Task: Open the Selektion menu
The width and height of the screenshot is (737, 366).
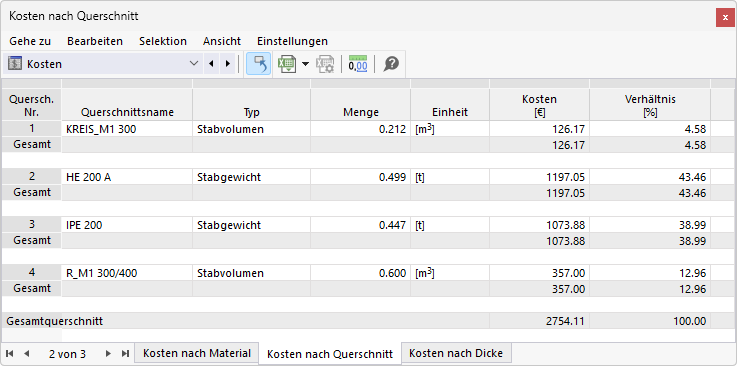Action: (x=163, y=41)
